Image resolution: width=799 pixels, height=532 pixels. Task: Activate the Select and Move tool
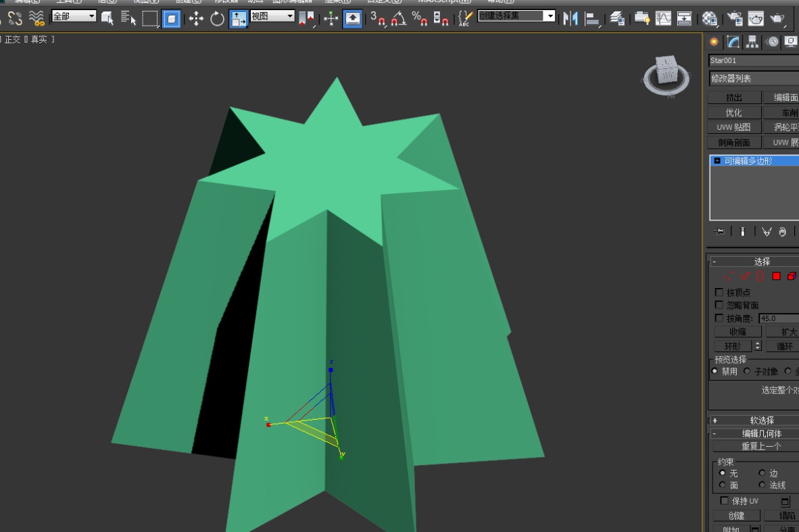pos(196,20)
